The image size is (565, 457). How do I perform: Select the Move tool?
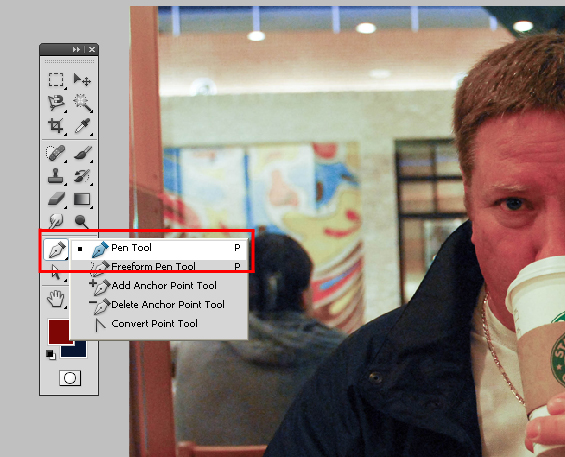[x=82, y=80]
